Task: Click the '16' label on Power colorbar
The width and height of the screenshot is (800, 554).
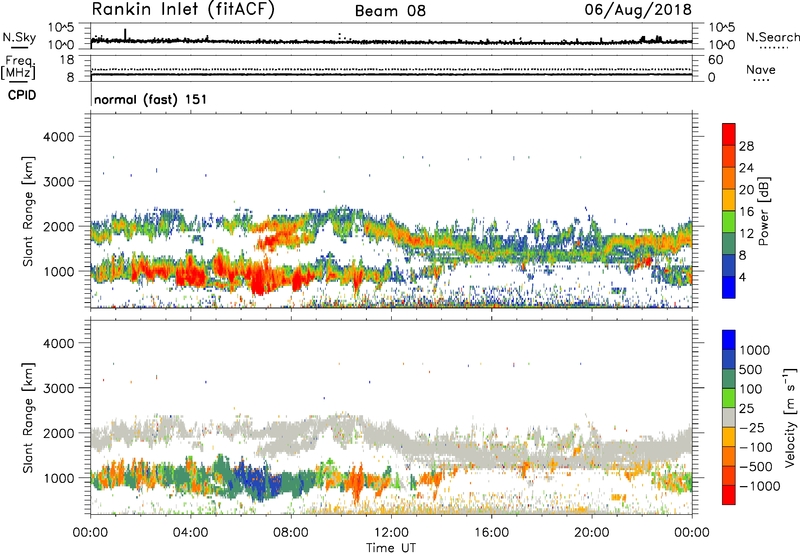Action: pyautogui.click(x=746, y=212)
